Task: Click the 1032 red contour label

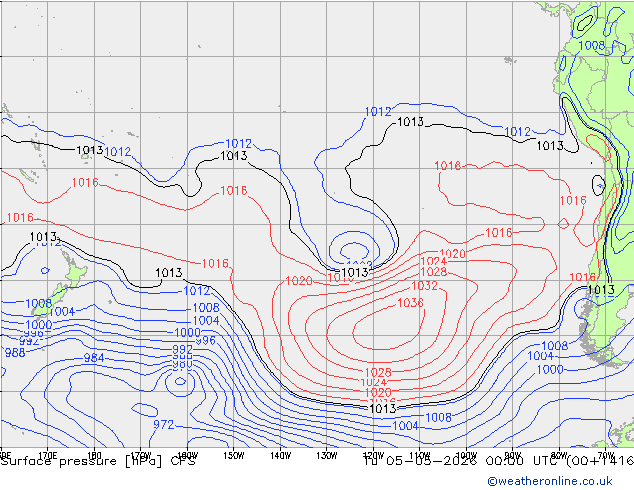Action: [425, 286]
